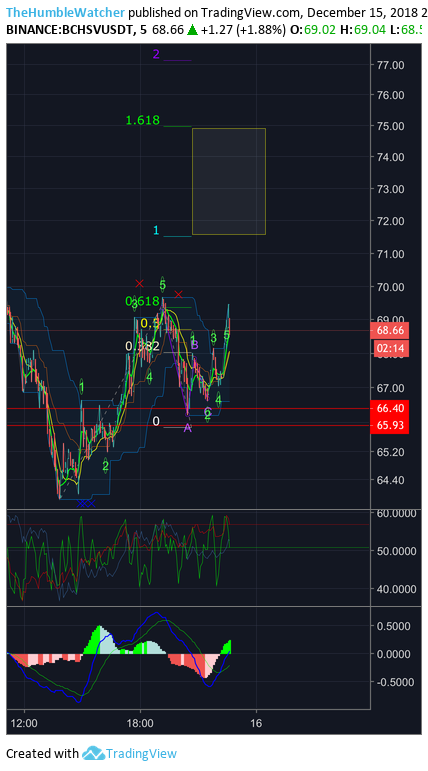Click the 74.00 price axis label

(x=391, y=157)
